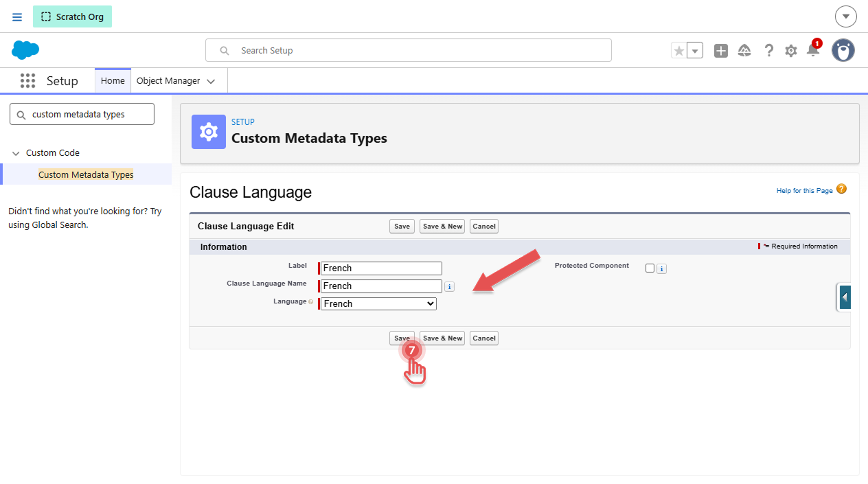Click the Scratch Org badge
868x484 pixels.
(72, 16)
